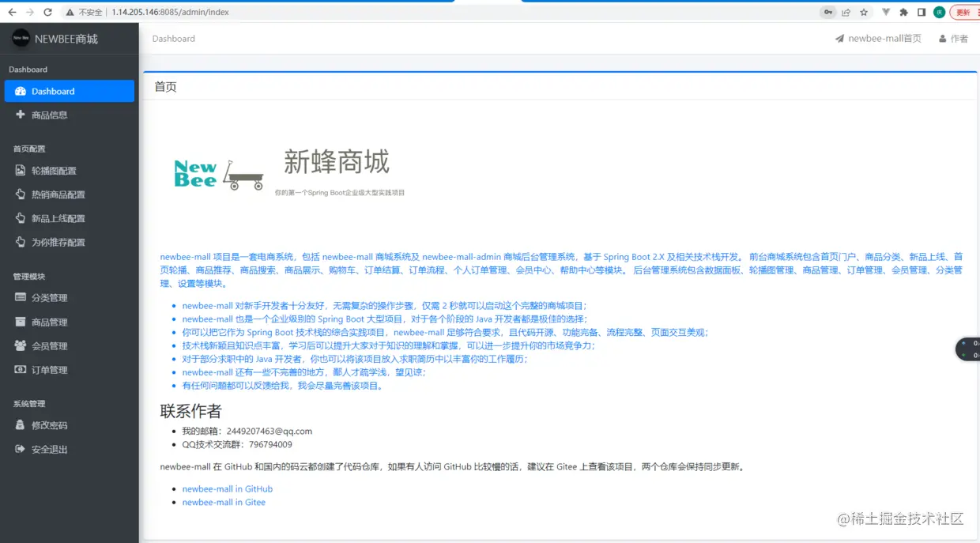
Task: Click the archive icon for 商品管理
Action: pyautogui.click(x=21, y=322)
